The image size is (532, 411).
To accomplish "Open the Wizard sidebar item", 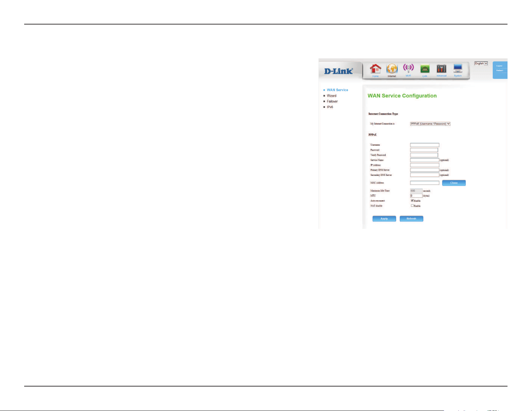I will (x=332, y=96).
